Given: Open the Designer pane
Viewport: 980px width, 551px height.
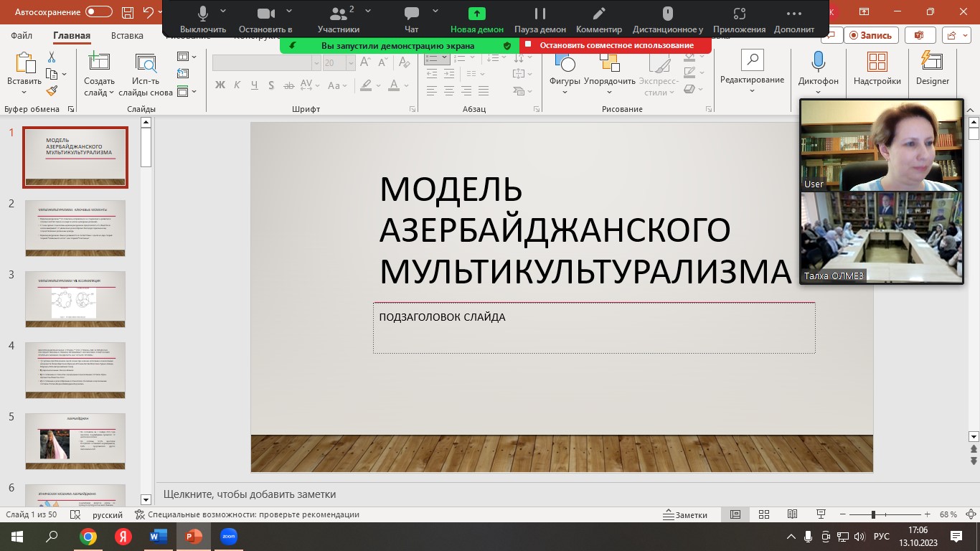Looking at the screenshot, I should click(932, 68).
